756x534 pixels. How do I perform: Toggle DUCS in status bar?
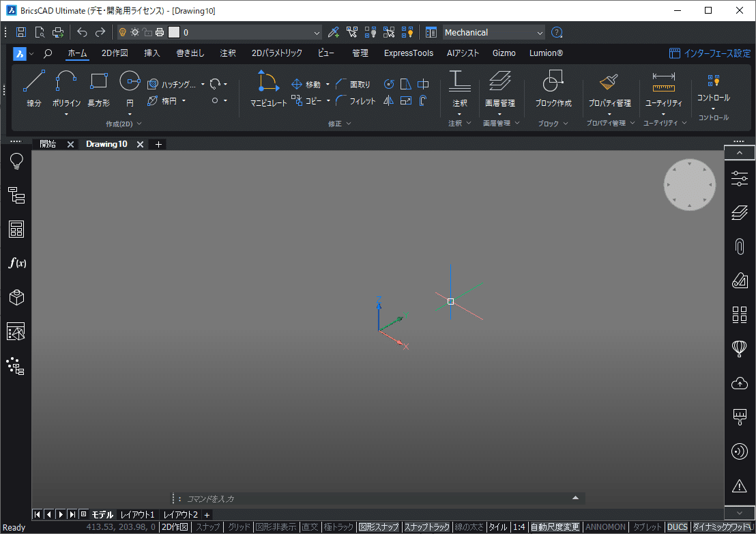pyautogui.click(x=677, y=527)
